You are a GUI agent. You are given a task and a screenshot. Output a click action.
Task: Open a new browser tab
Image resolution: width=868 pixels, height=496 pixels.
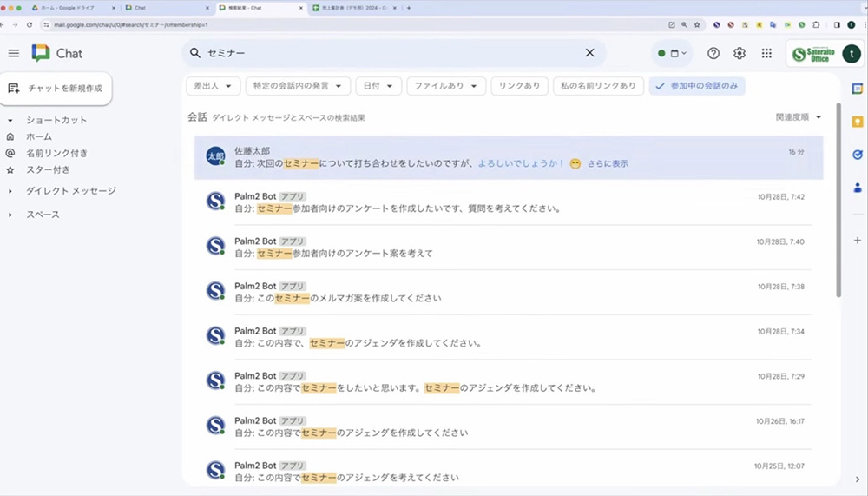pos(409,8)
